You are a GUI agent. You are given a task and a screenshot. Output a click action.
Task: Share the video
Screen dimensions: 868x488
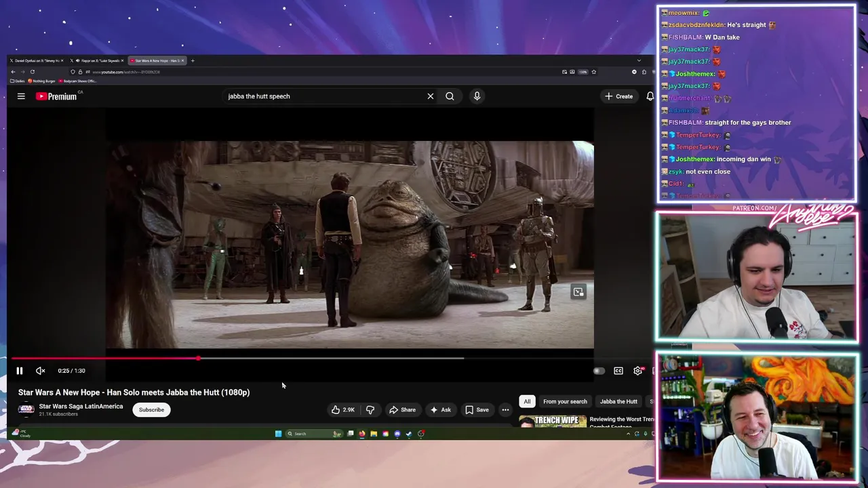pos(402,409)
